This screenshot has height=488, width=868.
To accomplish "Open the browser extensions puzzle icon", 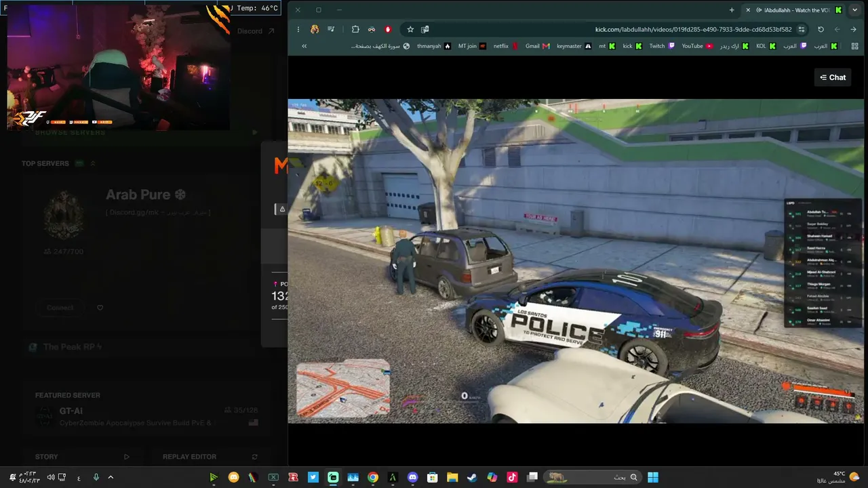I will (355, 29).
